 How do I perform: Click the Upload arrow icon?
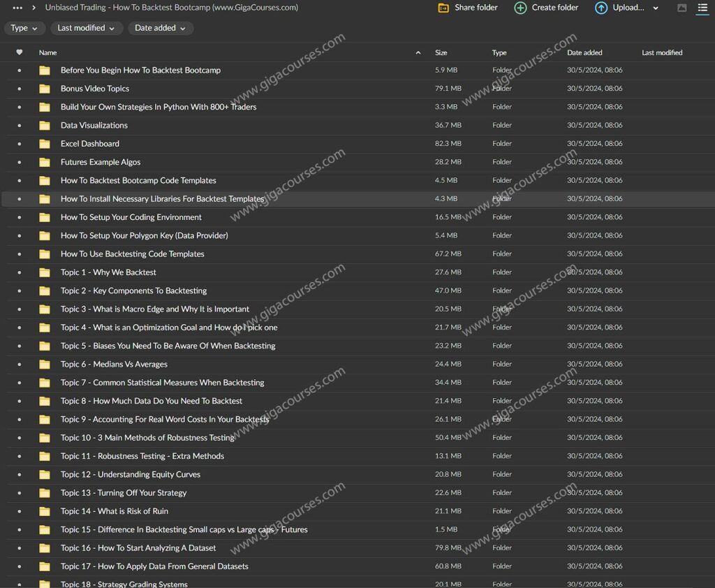[601, 8]
